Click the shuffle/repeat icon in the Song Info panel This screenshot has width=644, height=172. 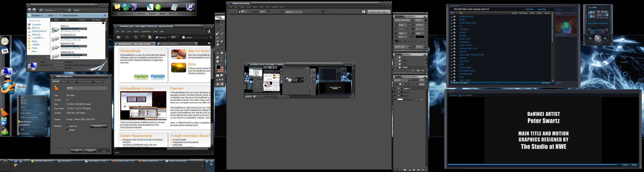[x=607, y=15]
